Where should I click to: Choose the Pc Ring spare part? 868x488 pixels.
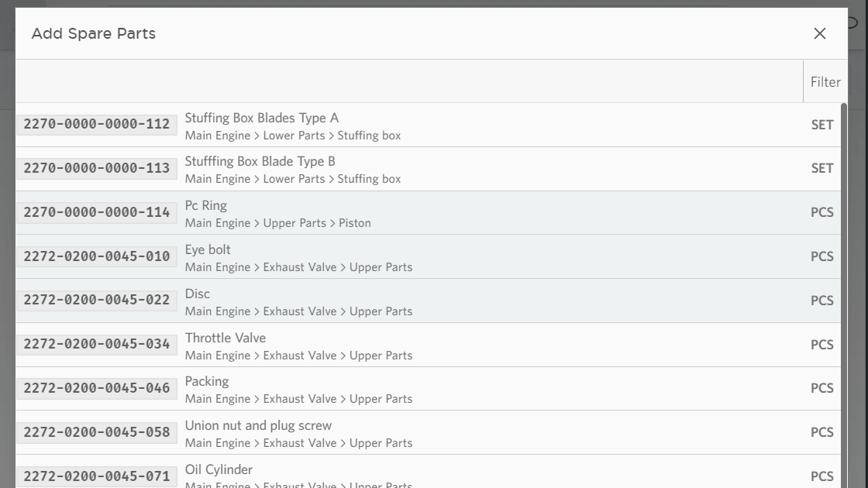tap(206, 205)
